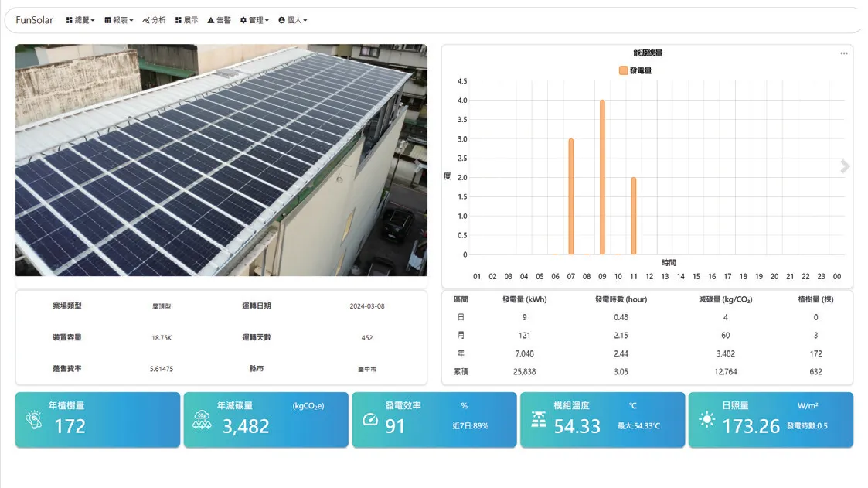Click the 25,838 cumulative generation cell
This screenshot has width=868, height=488.
[x=524, y=372]
